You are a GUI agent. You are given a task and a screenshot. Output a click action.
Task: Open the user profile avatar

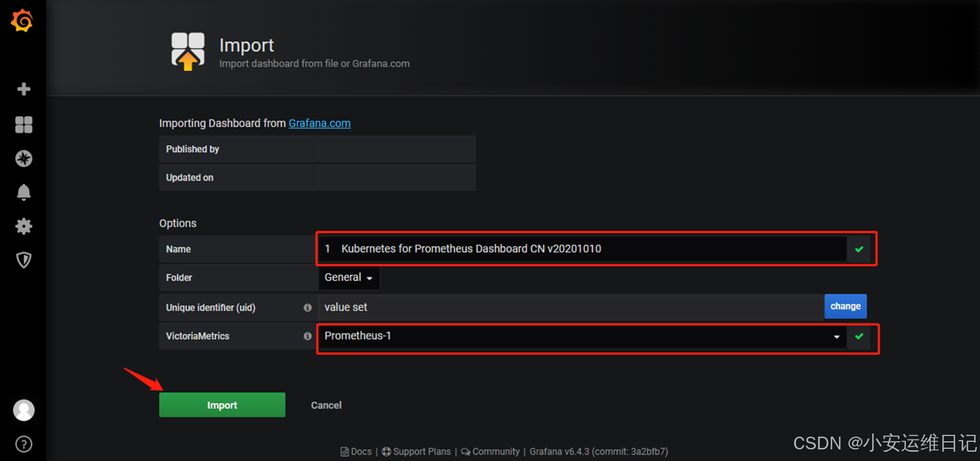(x=24, y=410)
